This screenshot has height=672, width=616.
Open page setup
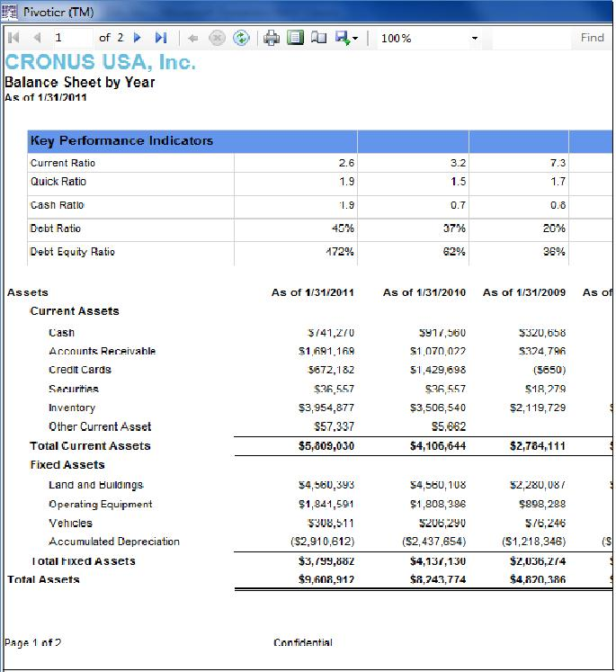(x=318, y=38)
